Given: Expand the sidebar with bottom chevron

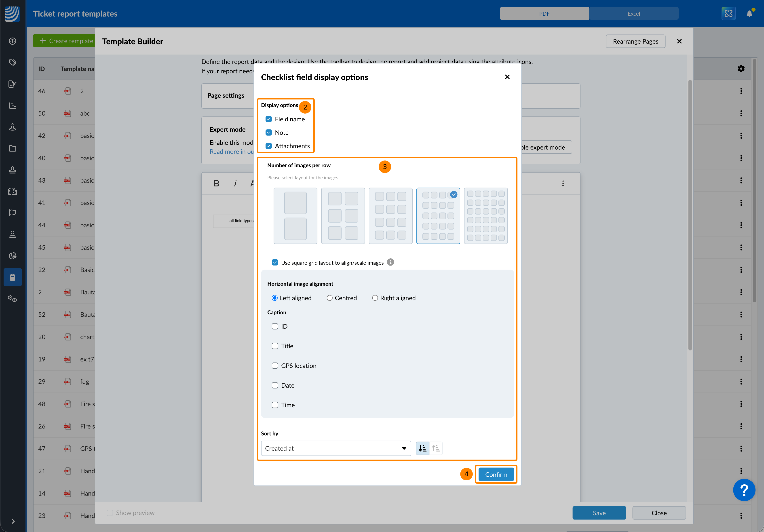Looking at the screenshot, I should pos(13,521).
